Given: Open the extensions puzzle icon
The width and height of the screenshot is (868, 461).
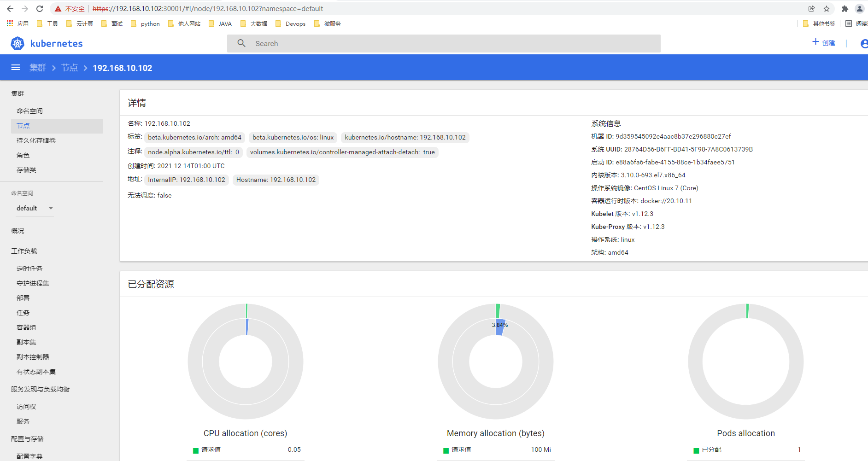Looking at the screenshot, I should [845, 9].
